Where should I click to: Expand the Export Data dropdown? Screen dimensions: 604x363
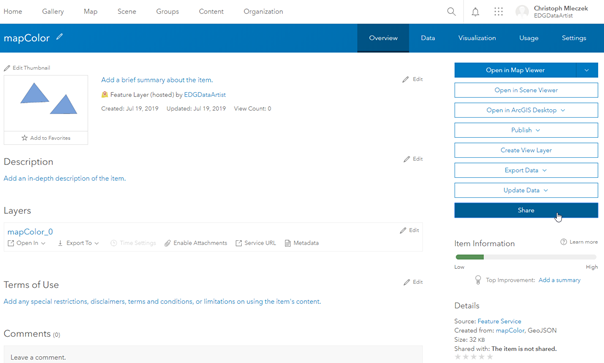click(x=544, y=170)
